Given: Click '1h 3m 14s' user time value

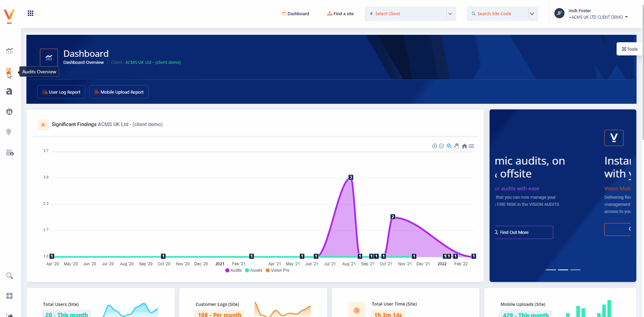Looking at the screenshot, I should pyautogui.click(x=388, y=314).
